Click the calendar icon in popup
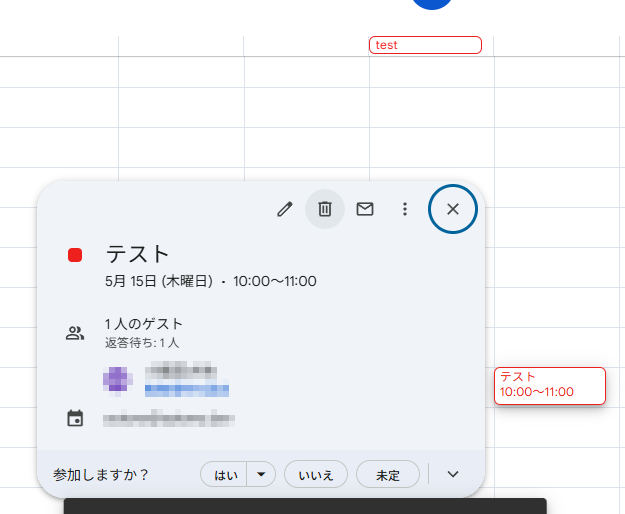The height and width of the screenshot is (514, 625). tap(75, 418)
